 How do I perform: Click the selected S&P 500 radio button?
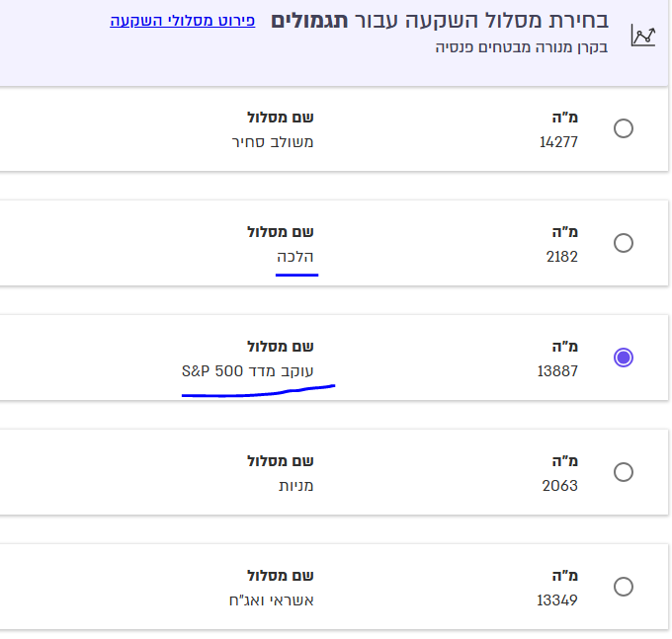(624, 358)
